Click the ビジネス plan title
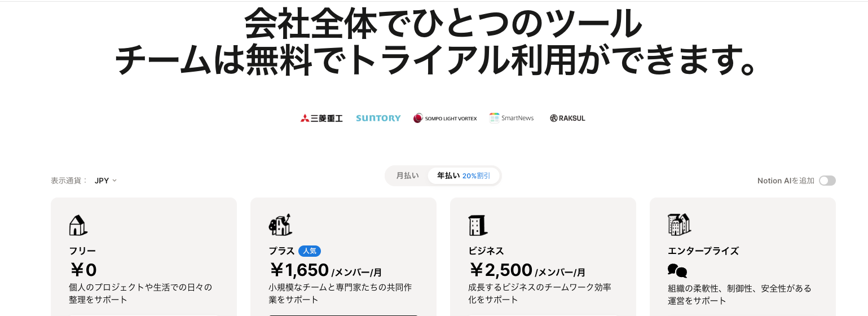Viewport: 868px width, 316px height. (x=486, y=251)
